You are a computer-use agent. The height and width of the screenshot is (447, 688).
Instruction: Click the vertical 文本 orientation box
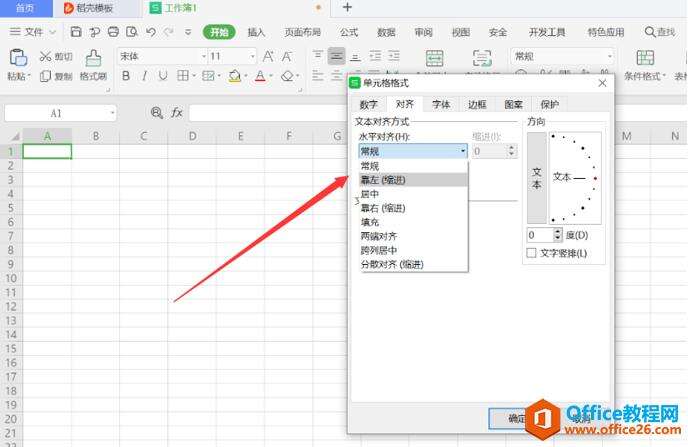(x=537, y=178)
